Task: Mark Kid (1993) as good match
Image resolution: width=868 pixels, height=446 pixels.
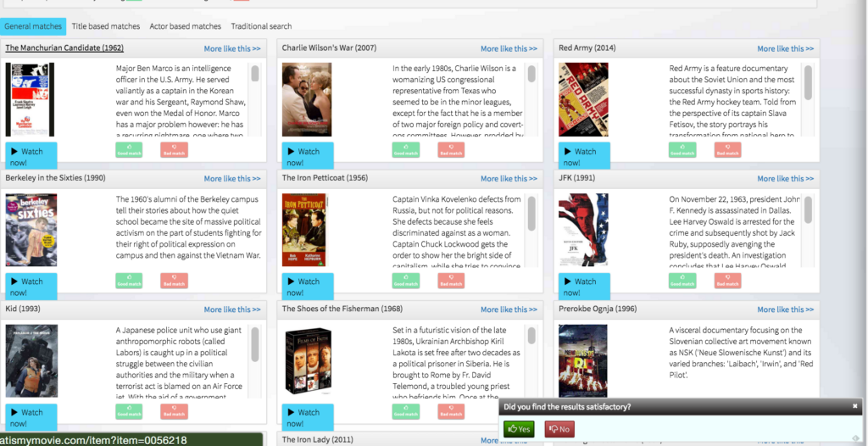Action: pyautogui.click(x=129, y=411)
